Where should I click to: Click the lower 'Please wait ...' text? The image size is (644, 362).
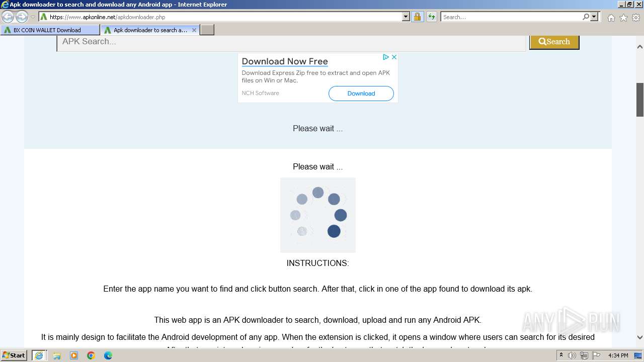point(318,166)
